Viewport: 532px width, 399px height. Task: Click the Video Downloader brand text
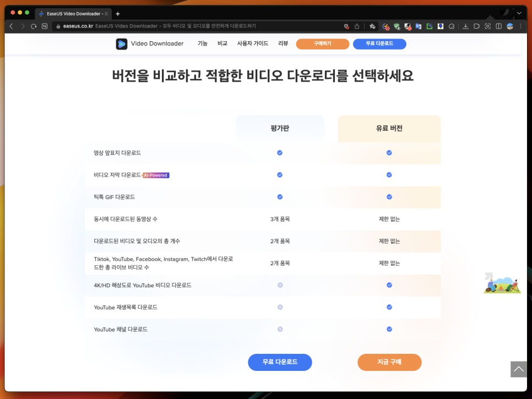click(157, 43)
